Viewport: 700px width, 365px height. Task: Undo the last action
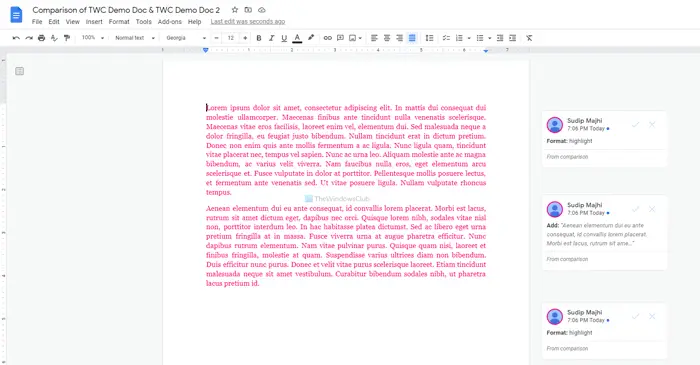click(x=16, y=38)
